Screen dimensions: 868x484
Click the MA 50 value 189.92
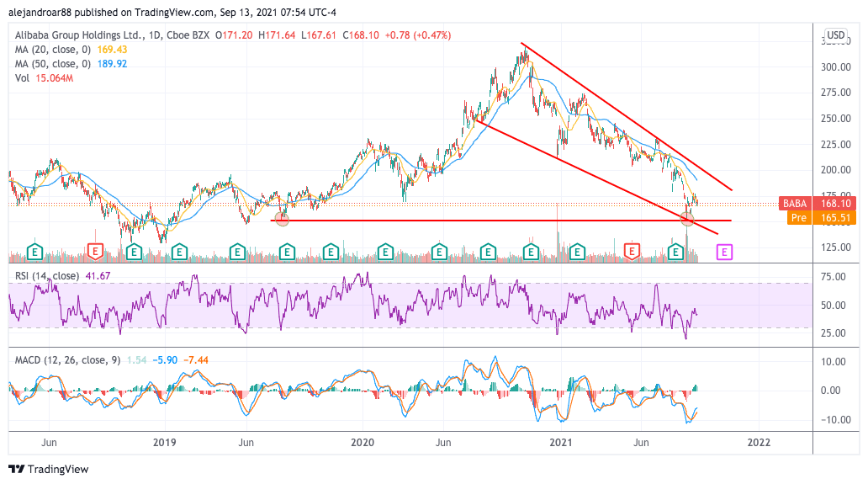point(113,64)
